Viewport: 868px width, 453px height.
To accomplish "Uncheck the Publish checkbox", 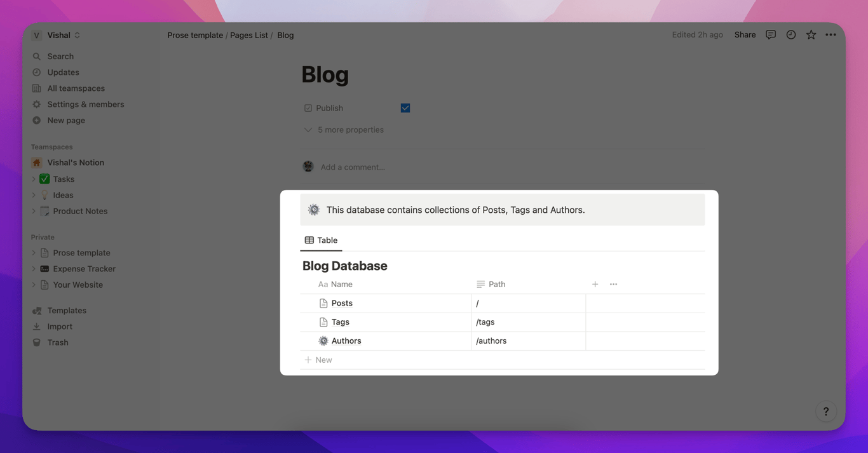I will [405, 107].
